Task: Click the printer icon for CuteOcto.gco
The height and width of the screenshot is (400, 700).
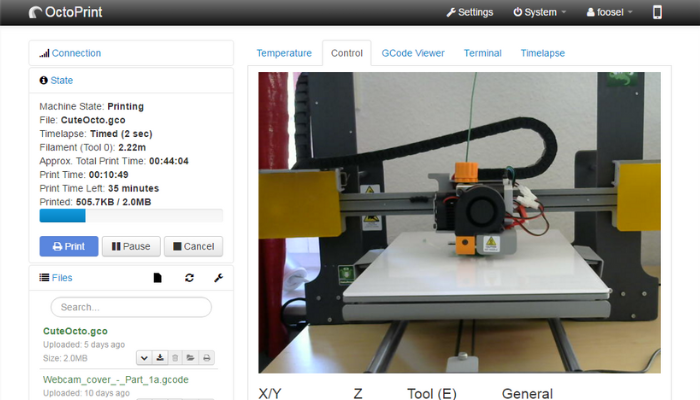Action: [206, 357]
